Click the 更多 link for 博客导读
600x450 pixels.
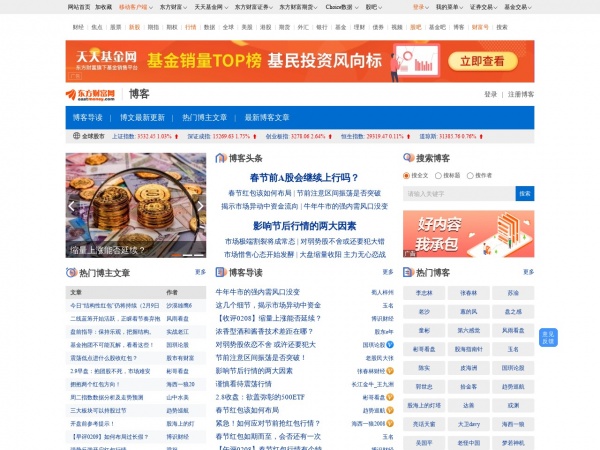coord(388,272)
